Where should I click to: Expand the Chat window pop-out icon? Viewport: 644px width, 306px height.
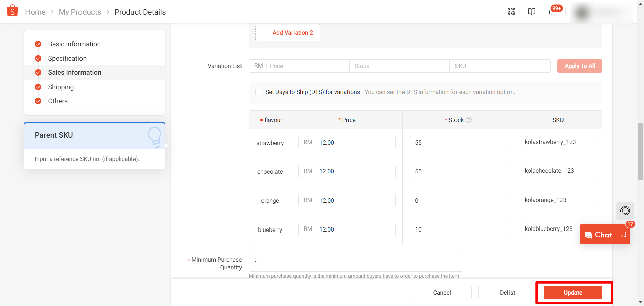coord(623,235)
